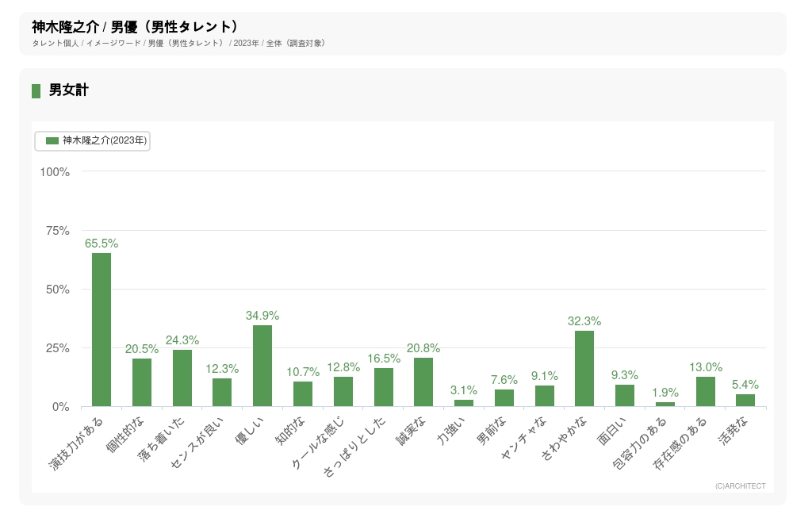Click the タレント個人 breadcrumb link

tap(56, 43)
